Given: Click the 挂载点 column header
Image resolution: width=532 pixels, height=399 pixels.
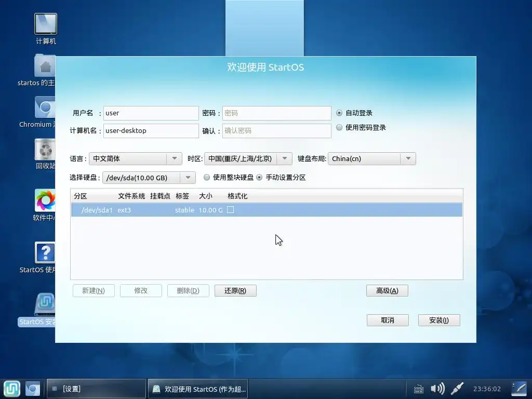Looking at the screenshot, I should pyautogui.click(x=160, y=196).
